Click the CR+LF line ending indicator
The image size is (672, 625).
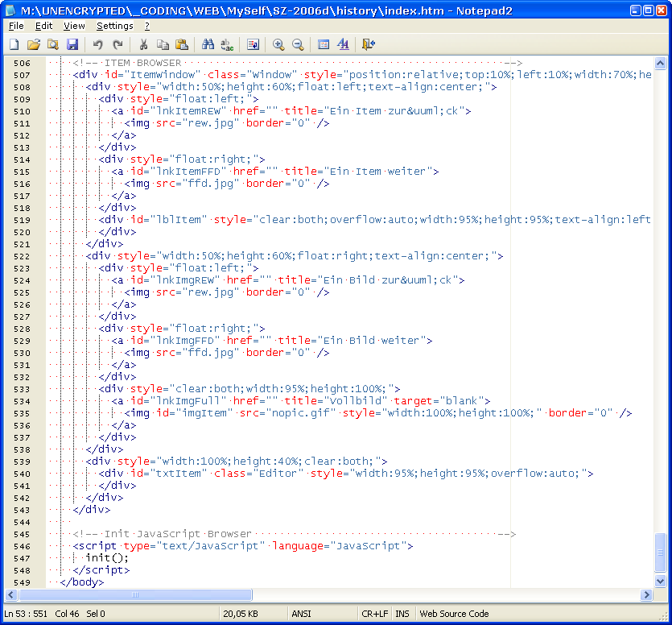click(374, 614)
